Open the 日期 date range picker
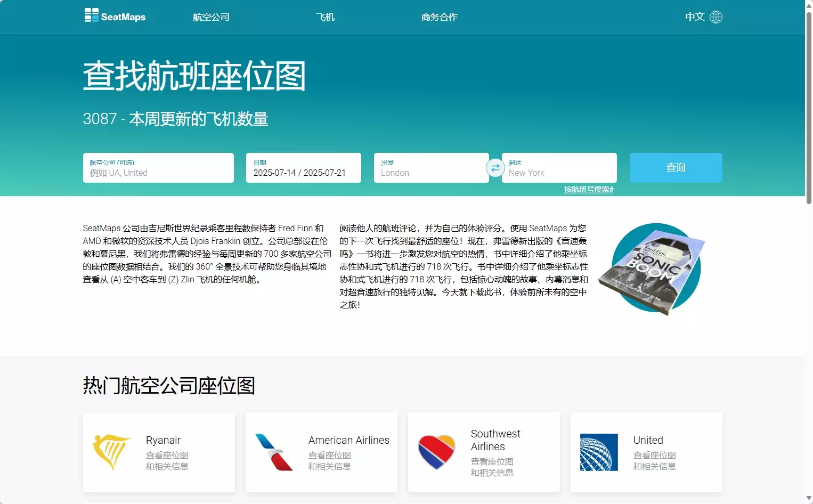 (304, 168)
